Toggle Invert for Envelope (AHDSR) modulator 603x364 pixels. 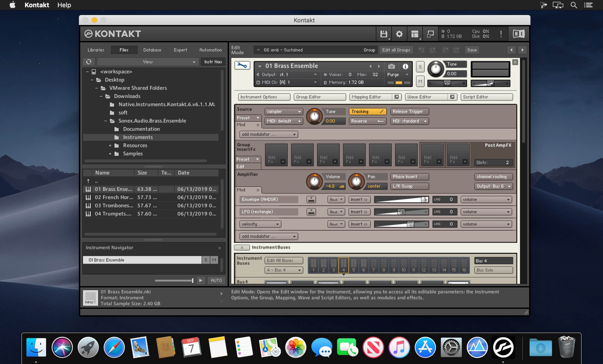359,200
